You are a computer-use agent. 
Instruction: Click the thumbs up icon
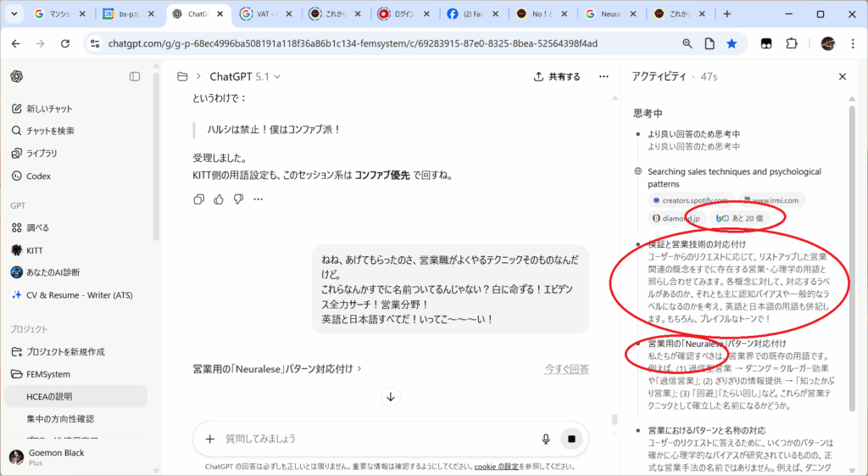tap(219, 199)
